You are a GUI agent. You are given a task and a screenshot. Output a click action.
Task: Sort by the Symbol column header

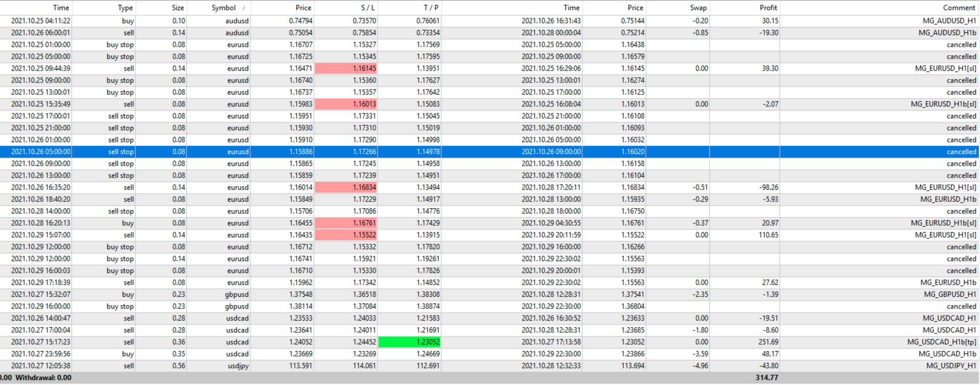[219, 8]
